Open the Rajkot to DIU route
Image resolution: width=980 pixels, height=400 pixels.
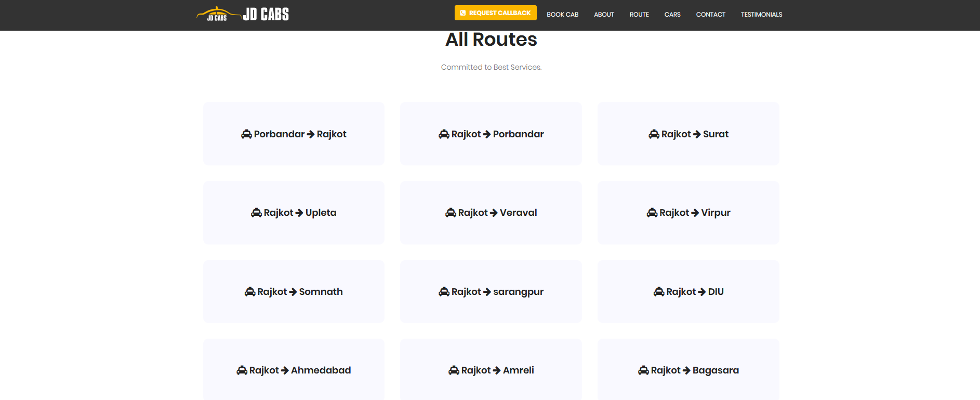tap(688, 291)
